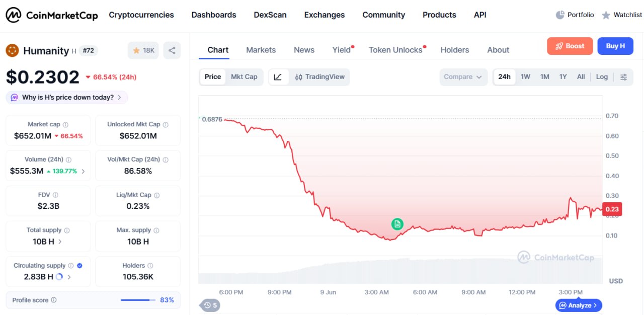The width and height of the screenshot is (644, 315).
Task: Switch to the Chart tab
Action: click(x=218, y=50)
